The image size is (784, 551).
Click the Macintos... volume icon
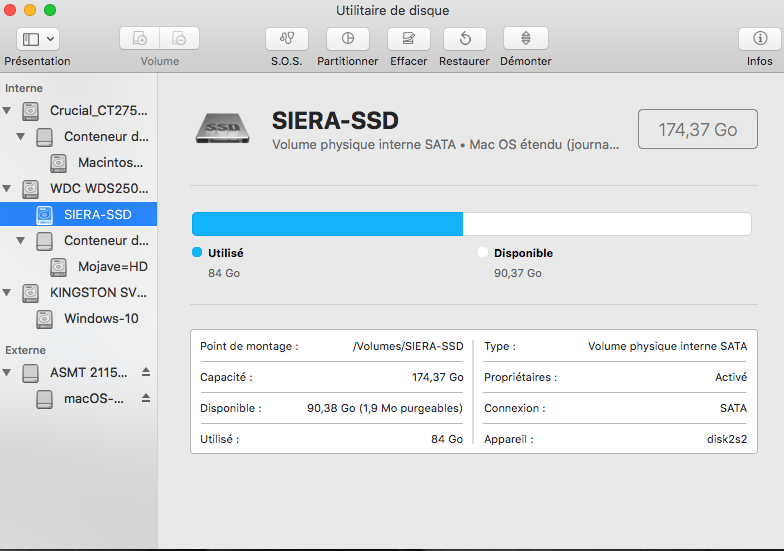coord(58,163)
